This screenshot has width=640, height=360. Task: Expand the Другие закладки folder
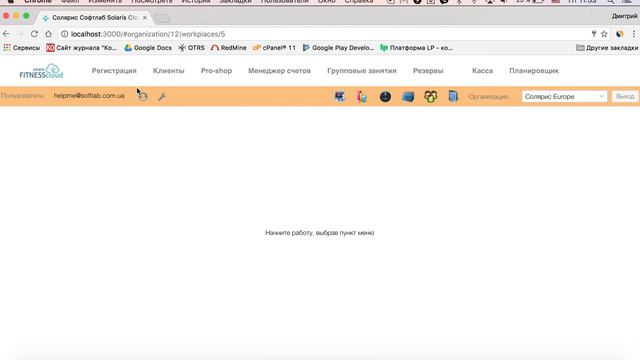[x=607, y=48]
